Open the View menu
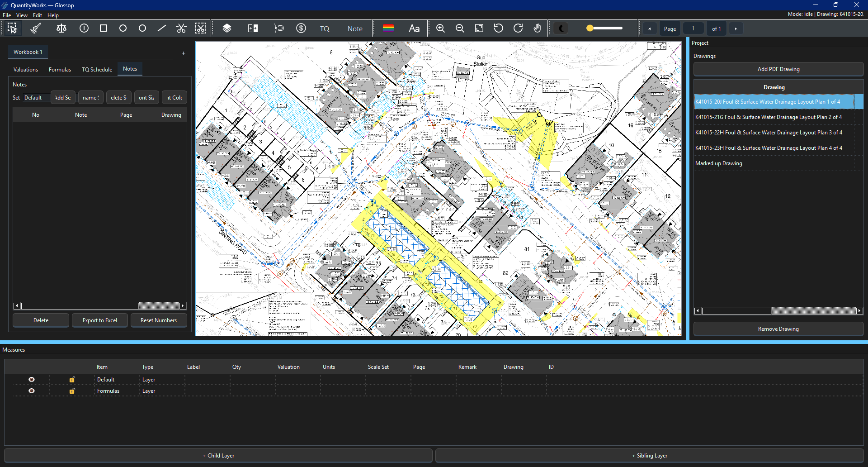This screenshot has height=467, width=868. click(22, 15)
